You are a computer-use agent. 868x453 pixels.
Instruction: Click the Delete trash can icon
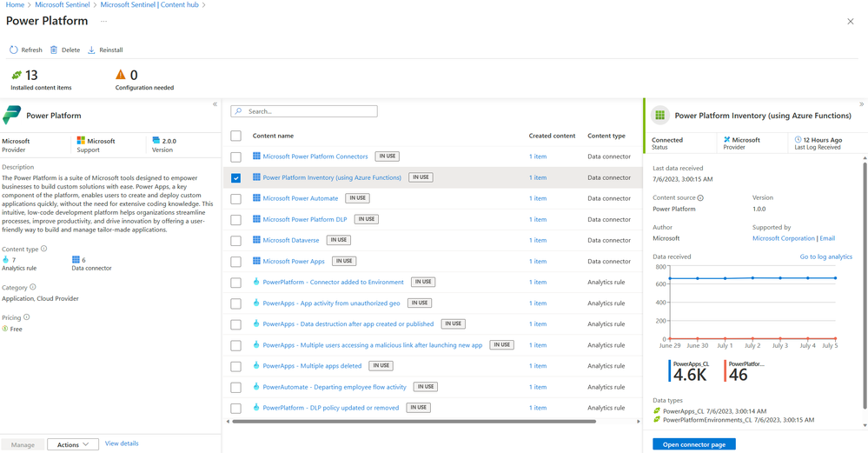click(x=54, y=50)
